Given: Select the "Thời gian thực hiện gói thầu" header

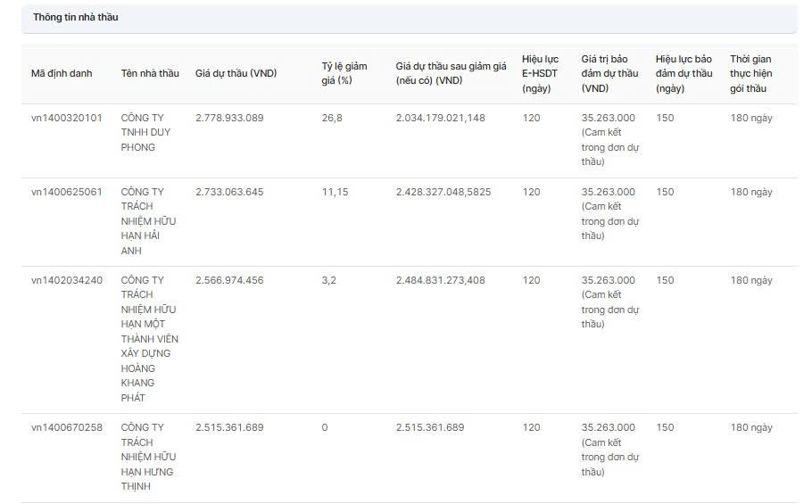Looking at the screenshot, I should (x=750, y=73).
